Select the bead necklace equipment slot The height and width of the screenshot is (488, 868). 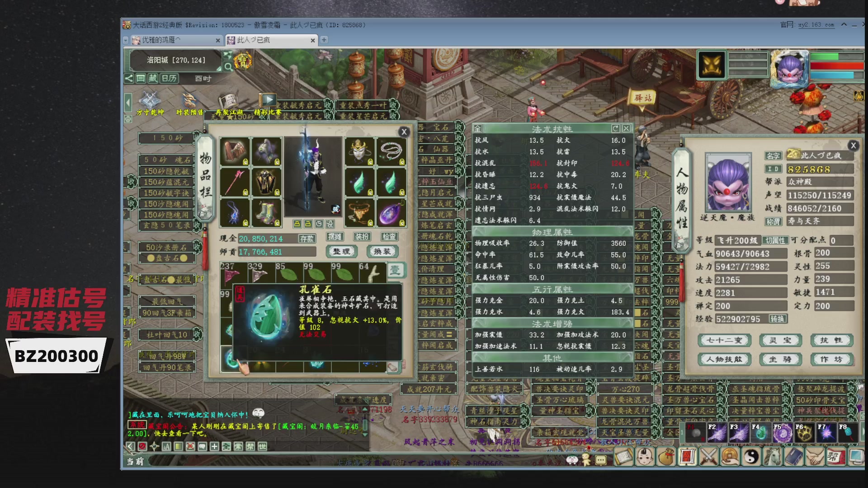391,151
